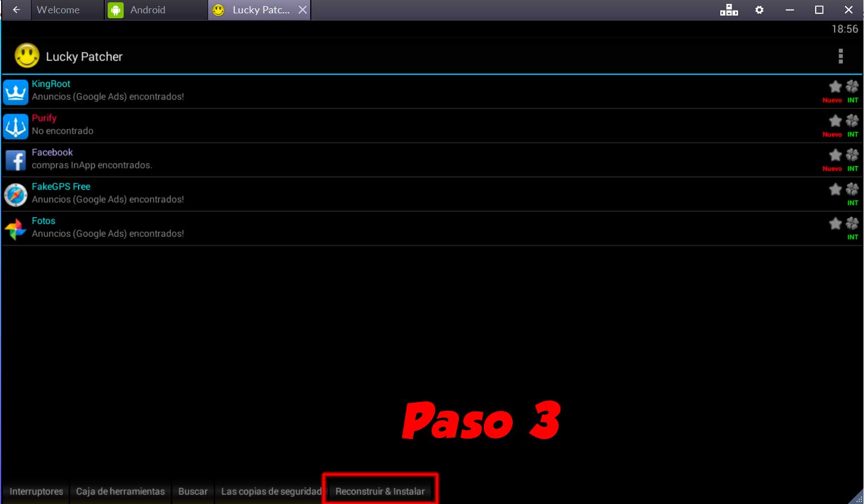This screenshot has width=864, height=504.
Task: Click the clover icon in Facebook row
Action: 852,155
